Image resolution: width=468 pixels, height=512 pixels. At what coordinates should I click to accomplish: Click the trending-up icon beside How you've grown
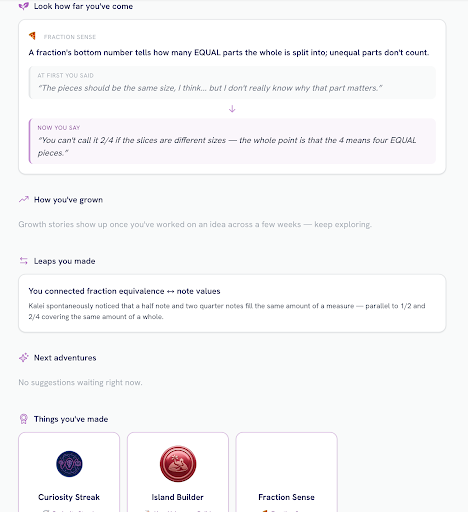pos(24,199)
